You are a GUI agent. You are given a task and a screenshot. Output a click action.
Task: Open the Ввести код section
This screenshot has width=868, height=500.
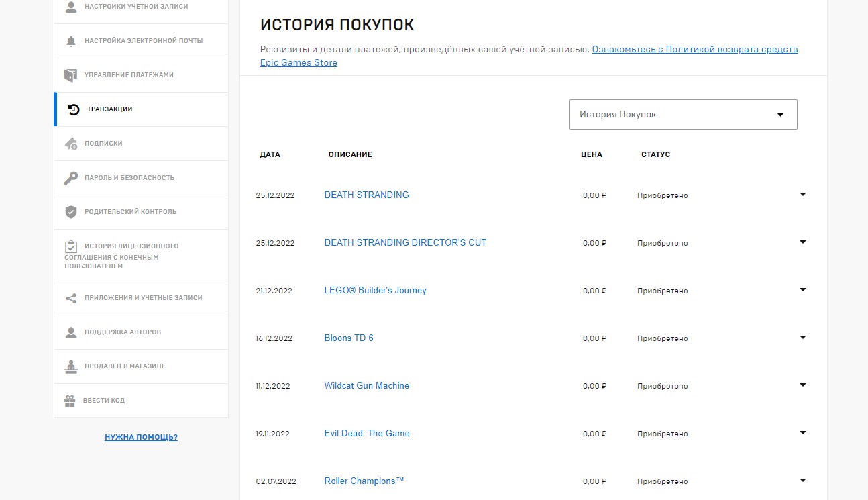point(141,401)
